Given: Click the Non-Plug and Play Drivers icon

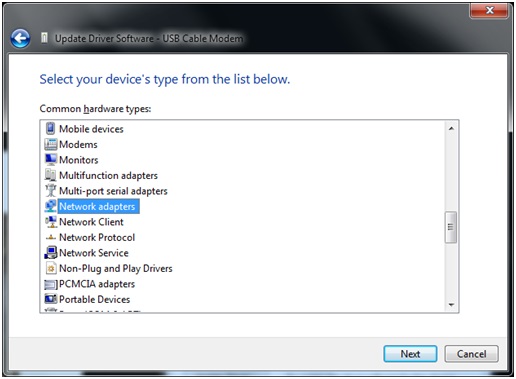Looking at the screenshot, I should pyautogui.click(x=51, y=268).
